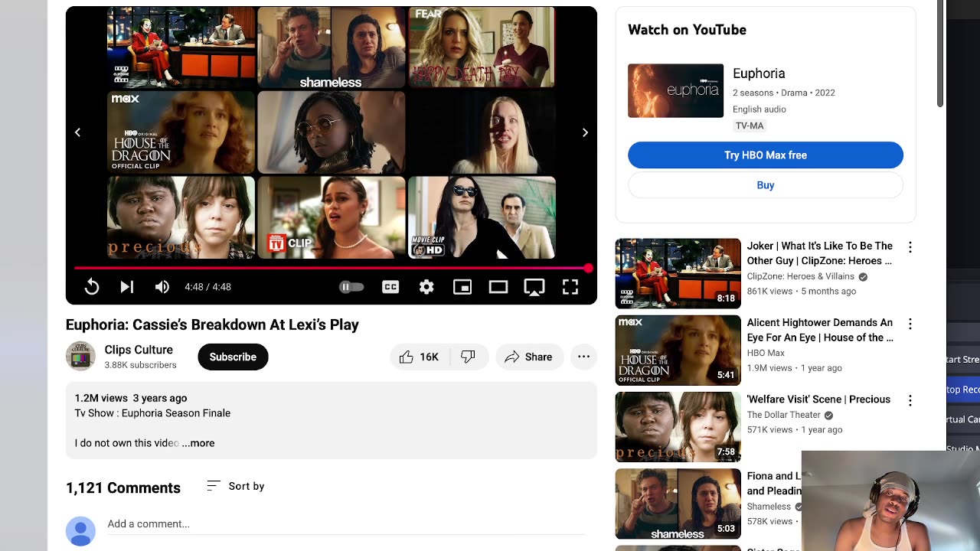
Task: Share the Euphoria video
Action: click(528, 357)
